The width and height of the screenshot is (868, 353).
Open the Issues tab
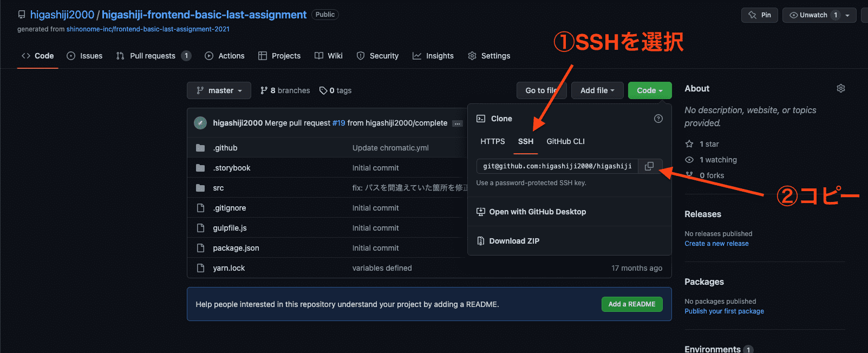84,56
